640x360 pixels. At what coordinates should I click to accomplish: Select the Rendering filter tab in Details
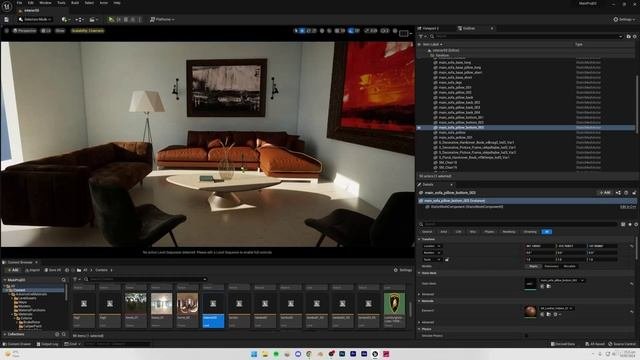click(509, 232)
